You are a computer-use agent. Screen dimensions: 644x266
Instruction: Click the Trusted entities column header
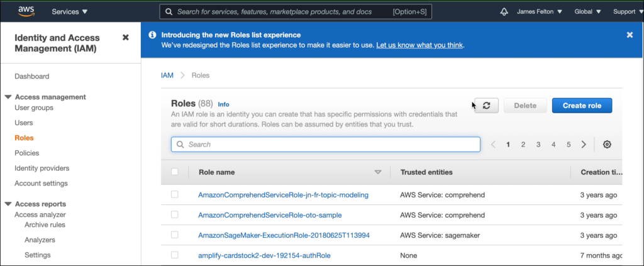[x=426, y=172]
